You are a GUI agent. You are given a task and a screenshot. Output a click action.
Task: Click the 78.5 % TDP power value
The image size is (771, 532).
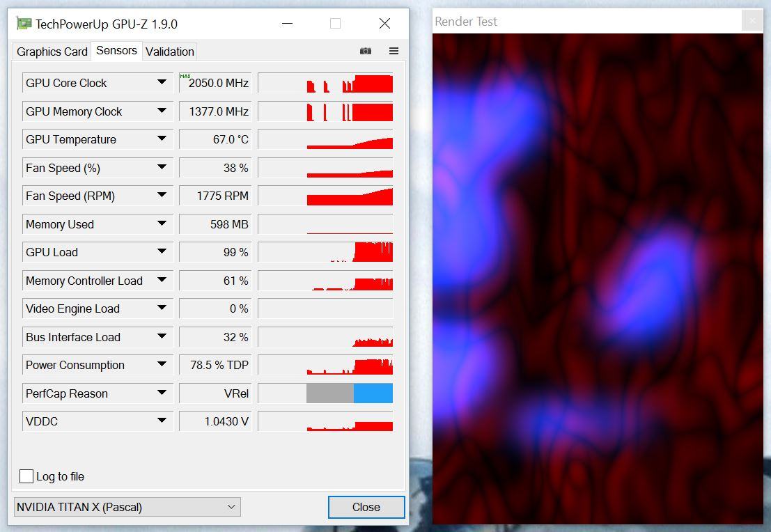[x=215, y=365]
